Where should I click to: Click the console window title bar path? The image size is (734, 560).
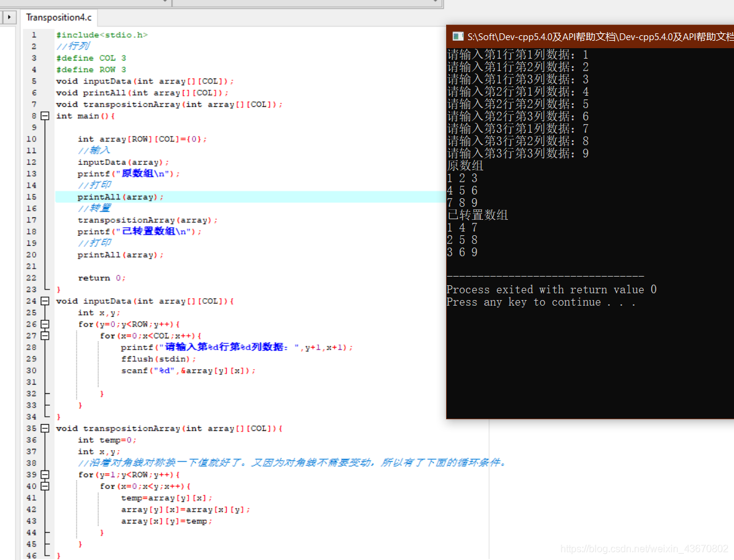tap(600, 36)
